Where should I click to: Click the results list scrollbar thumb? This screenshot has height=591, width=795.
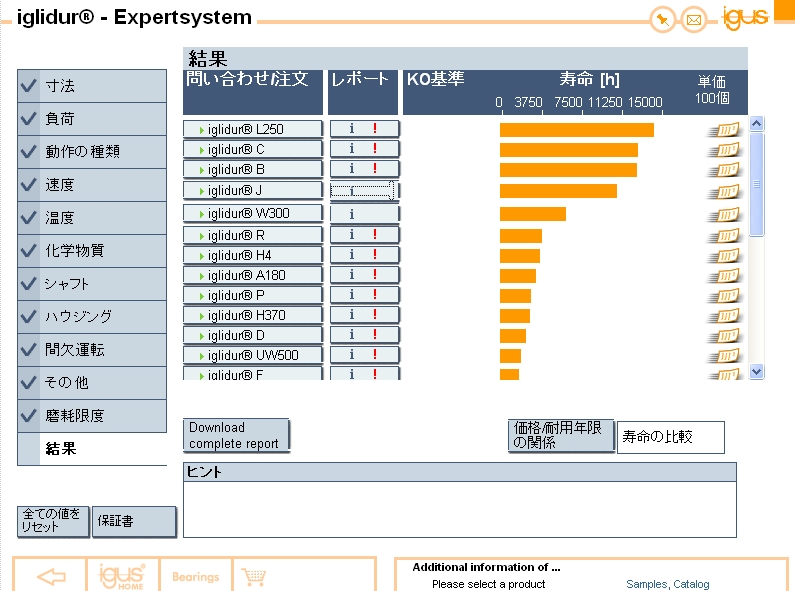click(756, 184)
